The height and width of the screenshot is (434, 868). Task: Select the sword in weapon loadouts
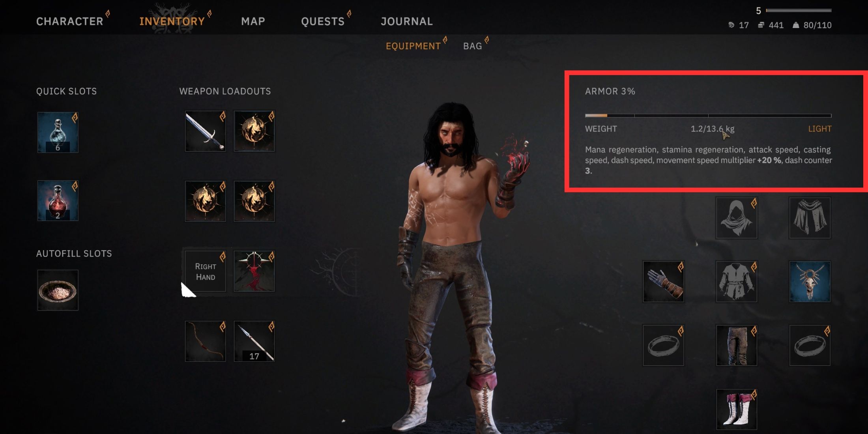[205, 131]
